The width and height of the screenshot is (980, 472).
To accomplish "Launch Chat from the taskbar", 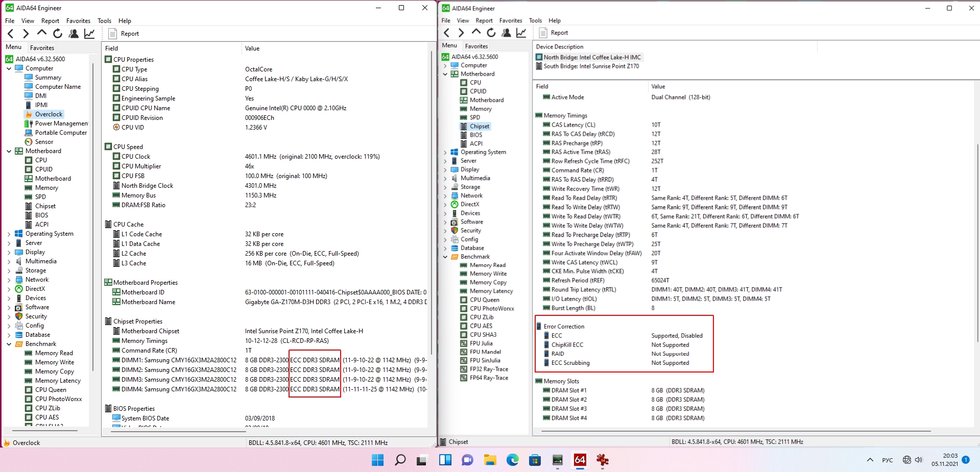I will pyautogui.click(x=467, y=460).
